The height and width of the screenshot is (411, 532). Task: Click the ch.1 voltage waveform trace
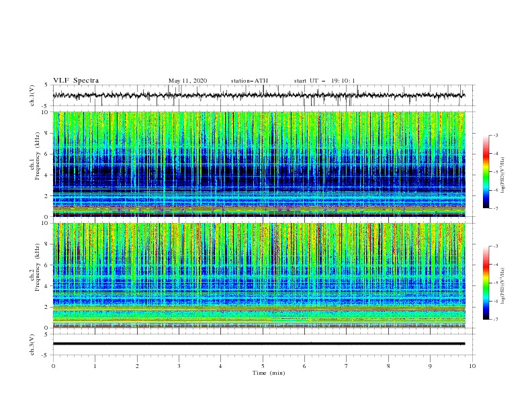pyautogui.click(x=259, y=95)
